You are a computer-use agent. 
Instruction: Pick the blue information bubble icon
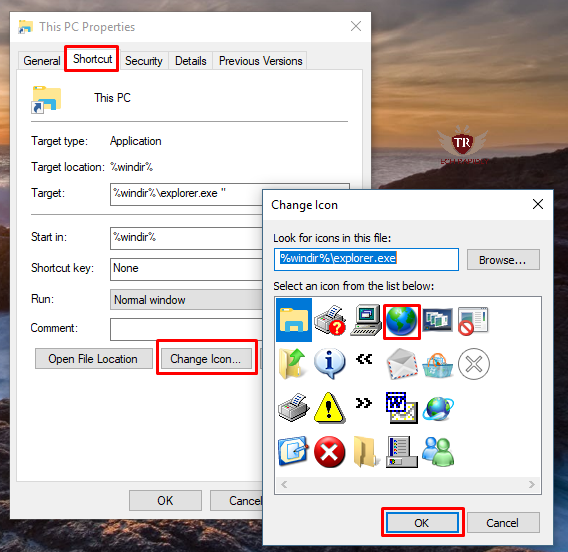coord(330,364)
